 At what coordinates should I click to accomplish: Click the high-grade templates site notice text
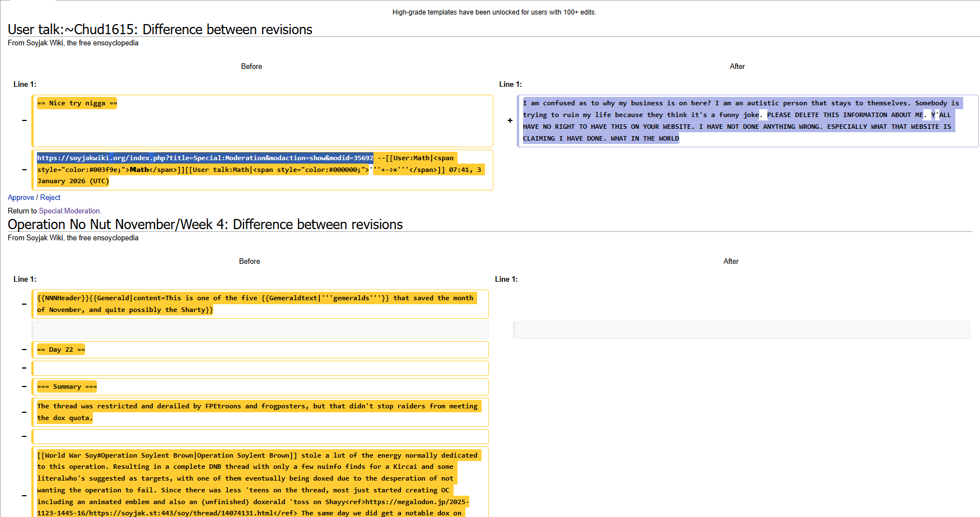click(x=494, y=12)
